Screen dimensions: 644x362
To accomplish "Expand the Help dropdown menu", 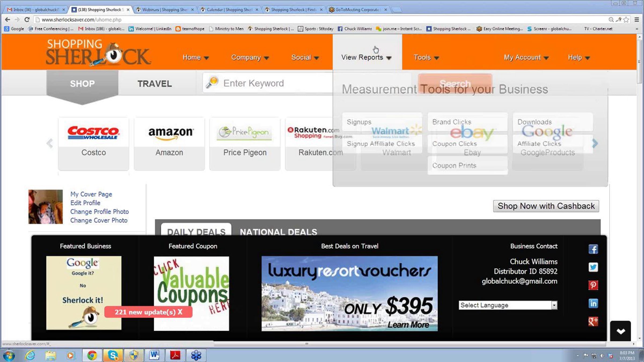I will click(579, 57).
